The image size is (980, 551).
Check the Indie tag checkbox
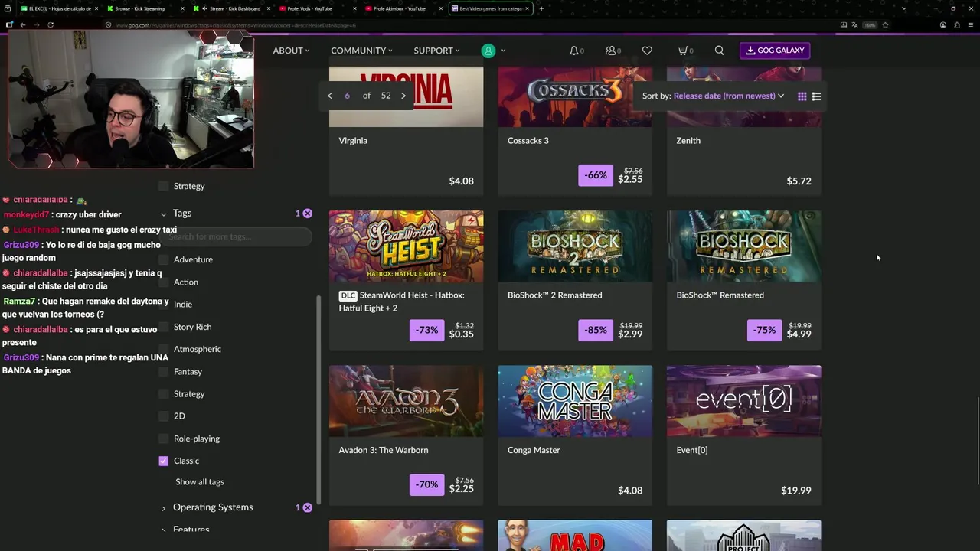pyautogui.click(x=163, y=305)
